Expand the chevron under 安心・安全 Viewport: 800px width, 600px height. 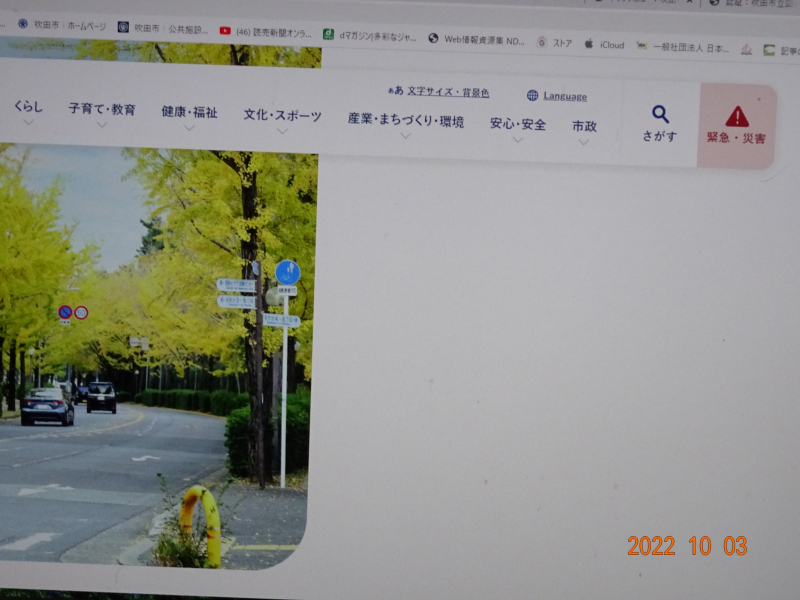(x=518, y=140)
